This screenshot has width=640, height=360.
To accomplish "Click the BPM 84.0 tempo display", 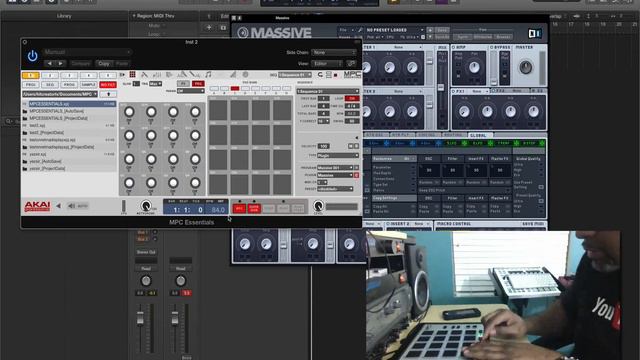I will click(218, 210).
